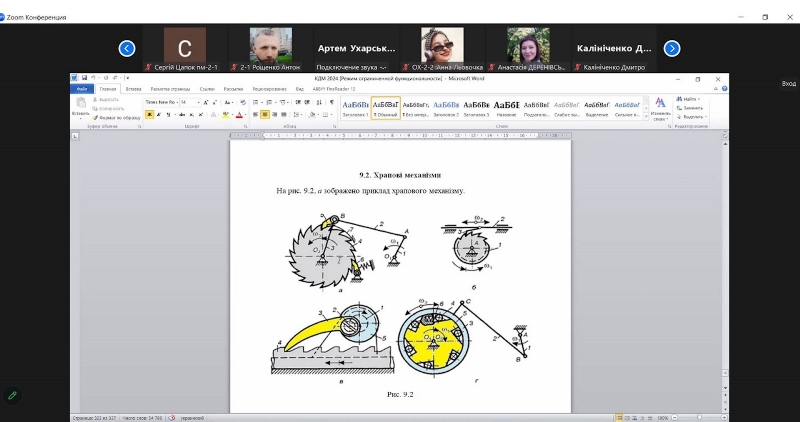Viewport: 800px width, 422px height.
Task: Open multilevel list menu
Action: [283, 103]
